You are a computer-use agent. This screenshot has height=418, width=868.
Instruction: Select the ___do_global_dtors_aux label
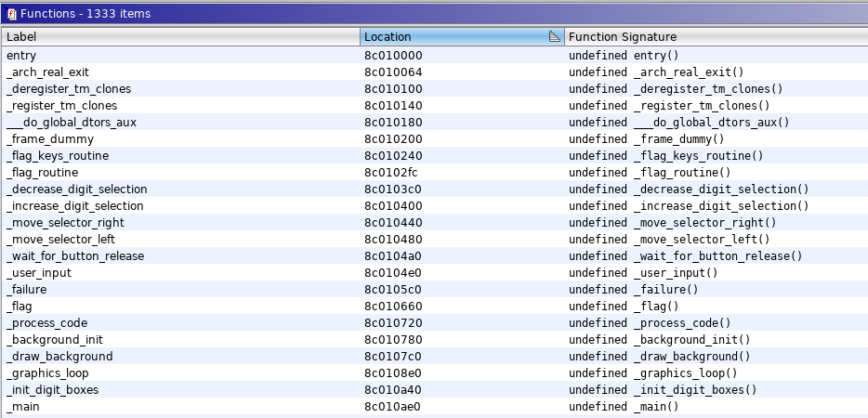point(72,122)
